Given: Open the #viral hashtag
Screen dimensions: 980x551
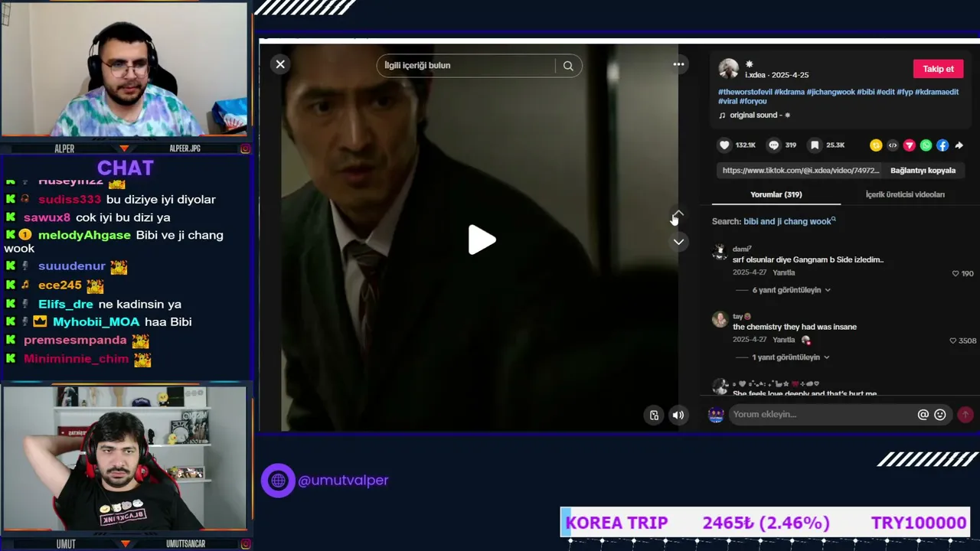Looking at the screenshot, I should click(728, 101).
